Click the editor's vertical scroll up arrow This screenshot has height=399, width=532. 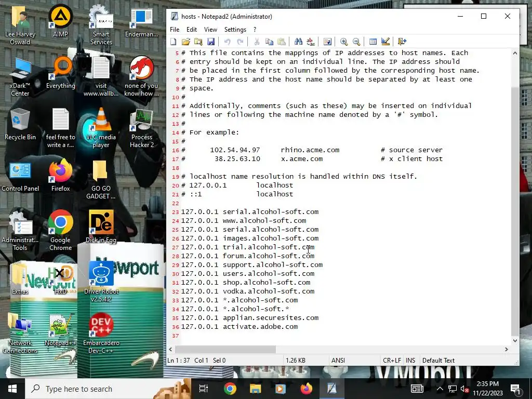point(515,53)
